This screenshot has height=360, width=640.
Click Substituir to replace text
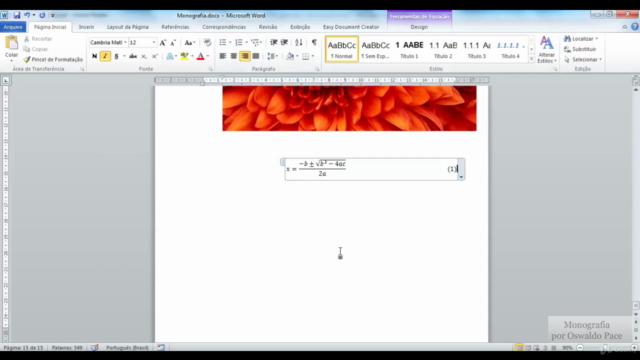[x=580, y=49]
